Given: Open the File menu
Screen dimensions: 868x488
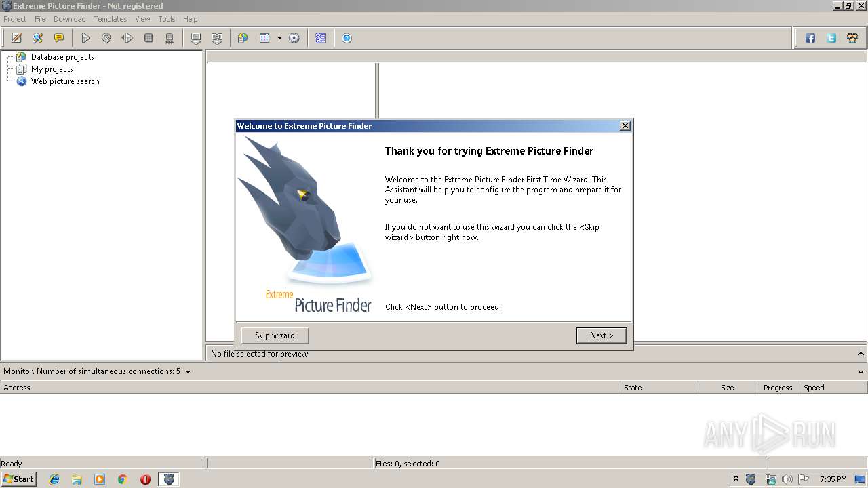Looking at the screenshot, I should click(x=40, y=19).
